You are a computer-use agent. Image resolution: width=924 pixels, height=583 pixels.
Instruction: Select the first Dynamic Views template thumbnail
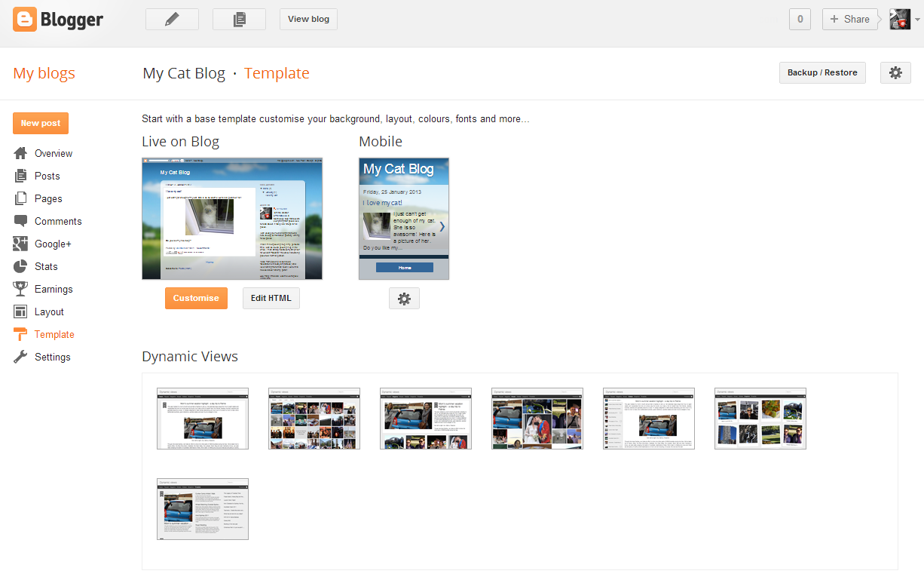(203, 419)
